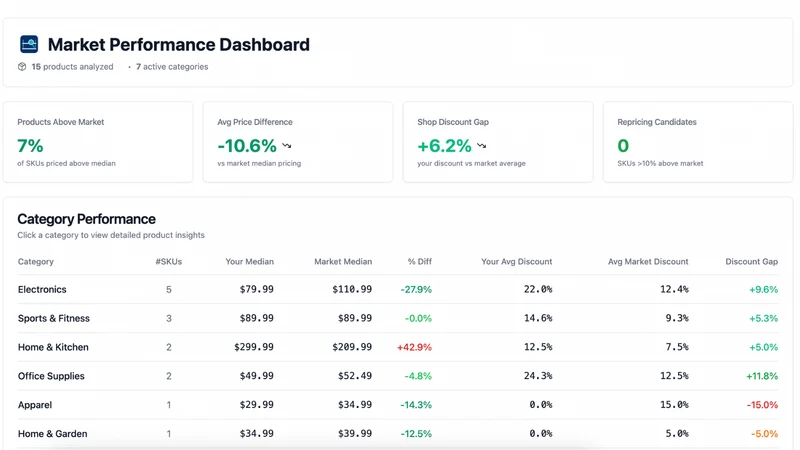Select the Electronics category row
The height and width of the screenshot is (450, 800).
(398, 289)
